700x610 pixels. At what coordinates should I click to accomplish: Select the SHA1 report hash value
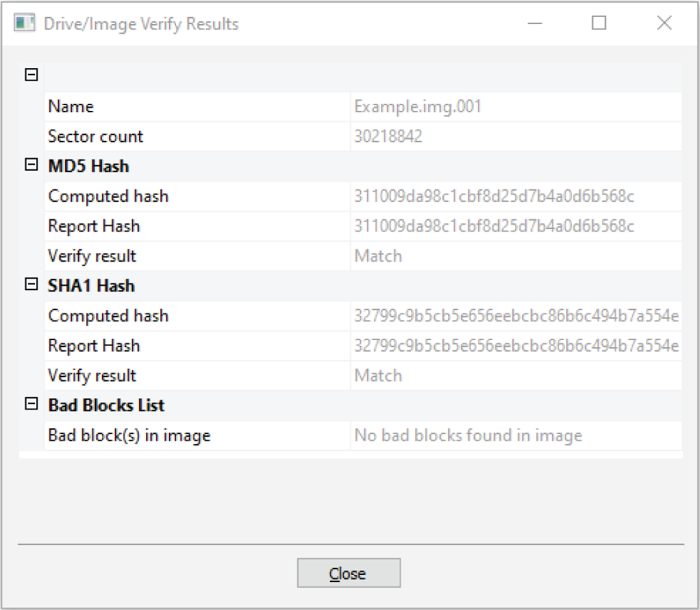coord(516,346)
